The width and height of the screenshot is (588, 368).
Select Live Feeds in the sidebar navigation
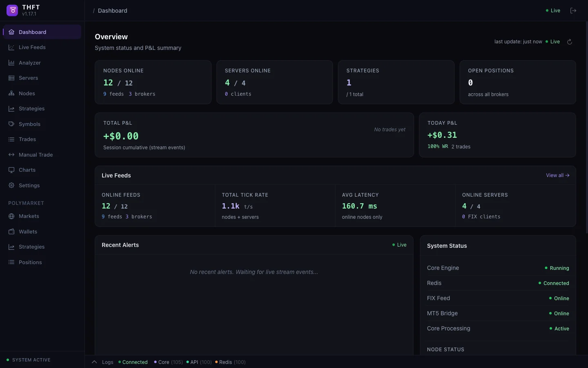click(x=31, y=47)
